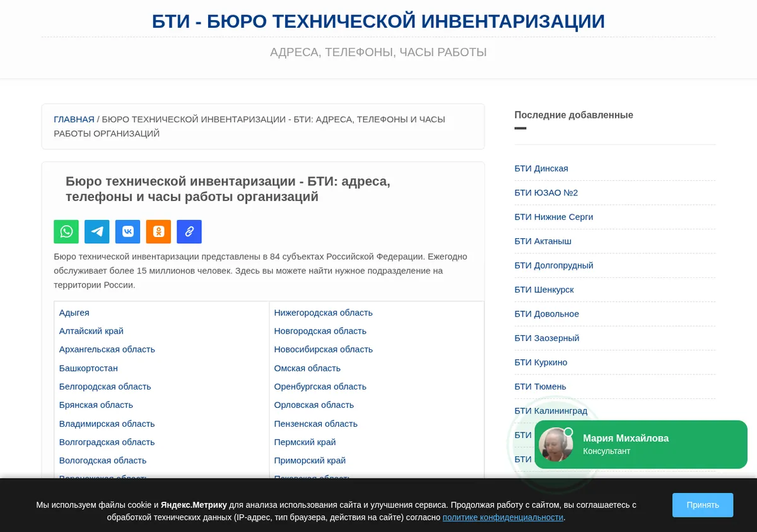The image size is (757, 532).
Task: Share the page via Telegram icon
Action: pyautogui.click(x=97, y=231)
